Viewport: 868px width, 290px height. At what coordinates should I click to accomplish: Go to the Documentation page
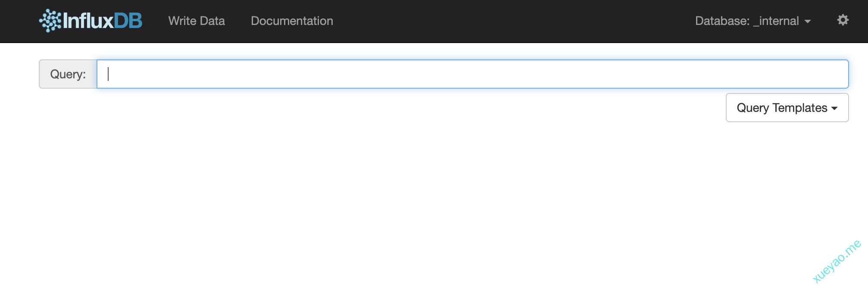tap(292, 21)
